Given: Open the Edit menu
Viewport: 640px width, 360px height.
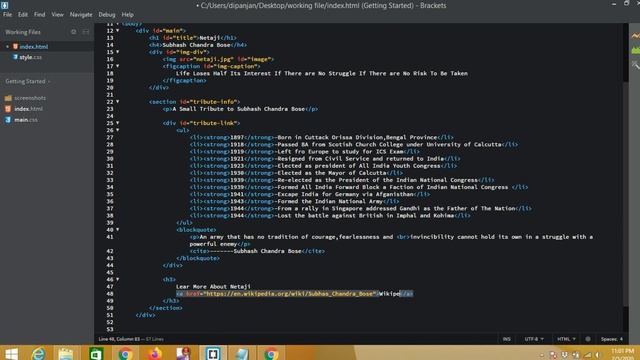Looking at the screenshot, I should tap(23, 14).
